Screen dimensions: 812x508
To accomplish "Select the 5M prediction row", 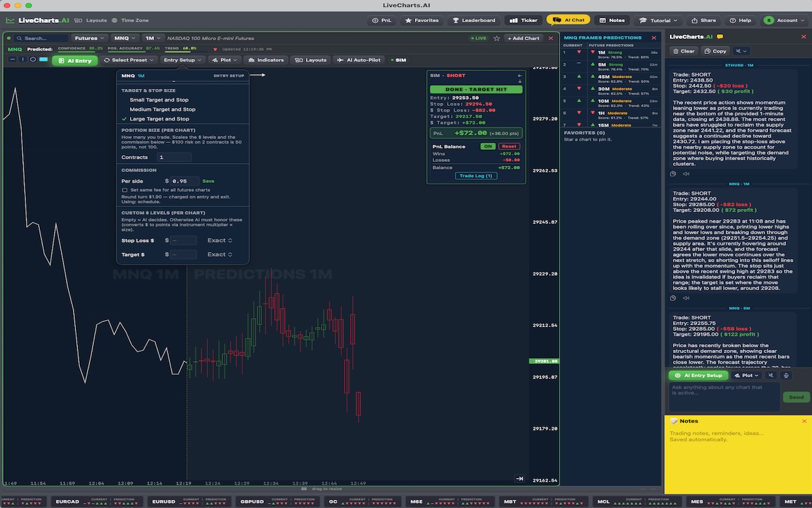I will click(x=612, y=66).
